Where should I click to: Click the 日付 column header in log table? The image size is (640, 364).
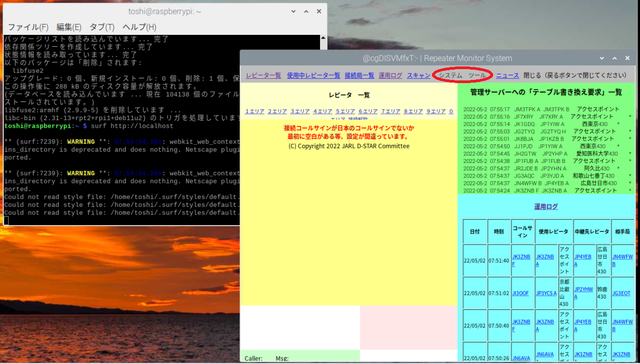point(475,231)
